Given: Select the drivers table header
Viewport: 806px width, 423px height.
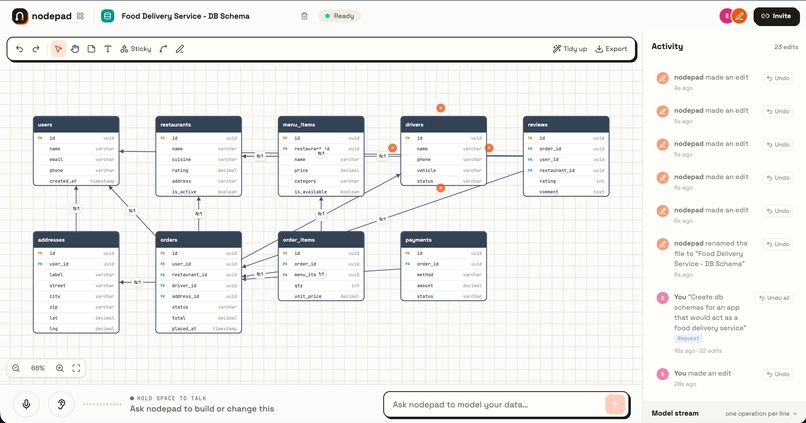Looking at the screenshot, I should (x=444, y=124).
